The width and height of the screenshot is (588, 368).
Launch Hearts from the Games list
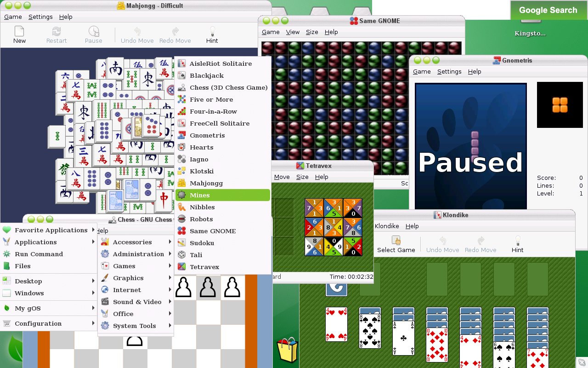(x=223, y=147)
